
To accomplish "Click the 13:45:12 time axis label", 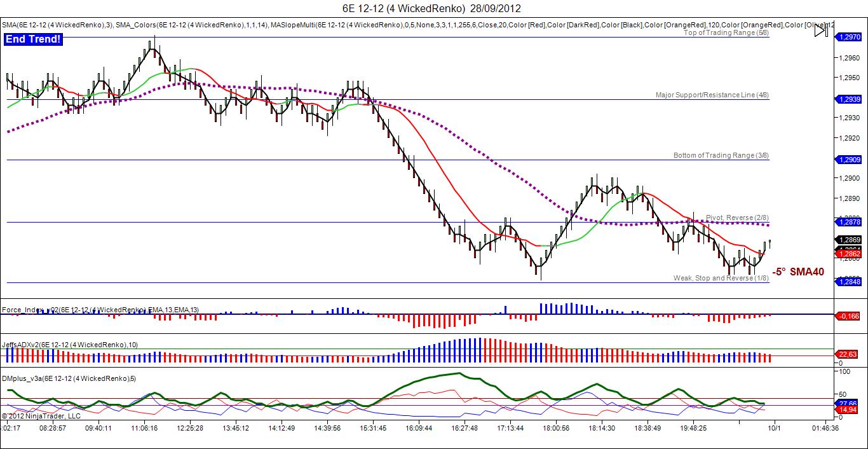I will point(236,428).
